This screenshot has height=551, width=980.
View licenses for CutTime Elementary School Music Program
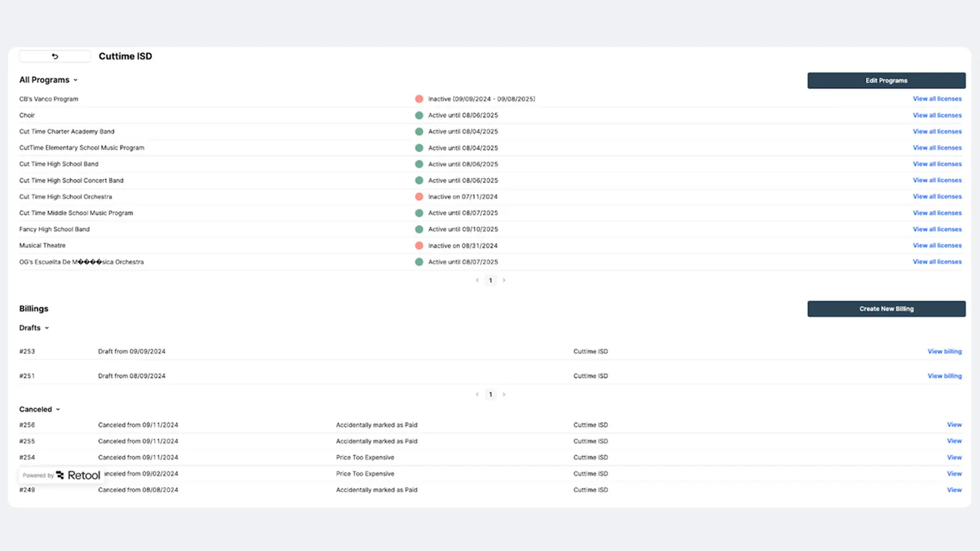click(x=937, y=148)
